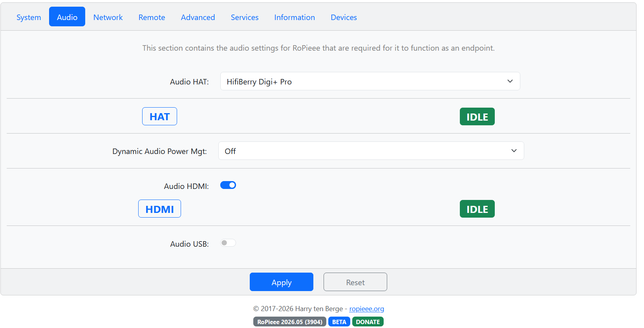
Task: Click the BETA badge
Action: tap(339, 322)
